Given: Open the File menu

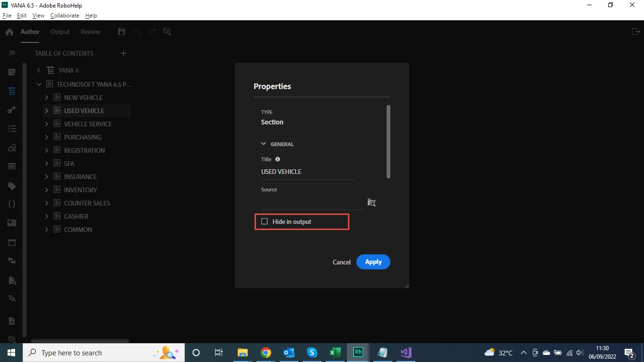Looking at the screenshot, I should click(x=7, y=16).
